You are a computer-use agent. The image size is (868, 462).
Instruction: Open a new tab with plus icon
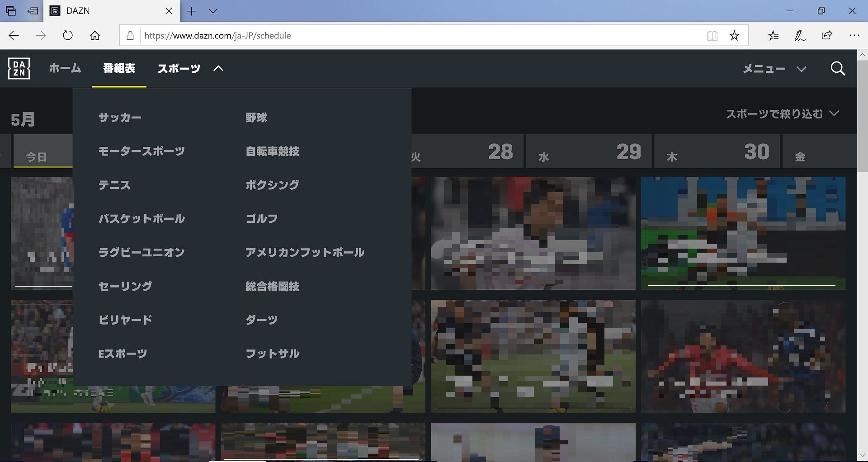(192, 11)
